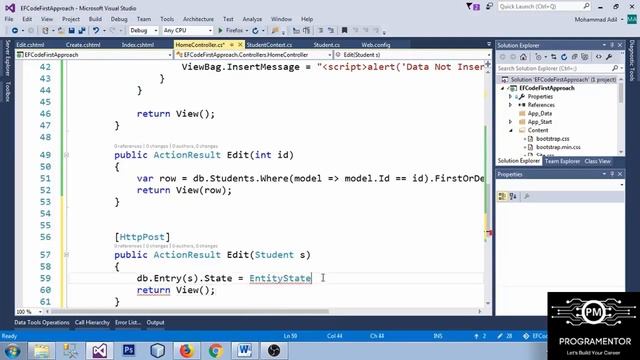The image size is (640, 360).
Task: Open the Edit(Student s) member dropdown
Action: coord(413,55)
